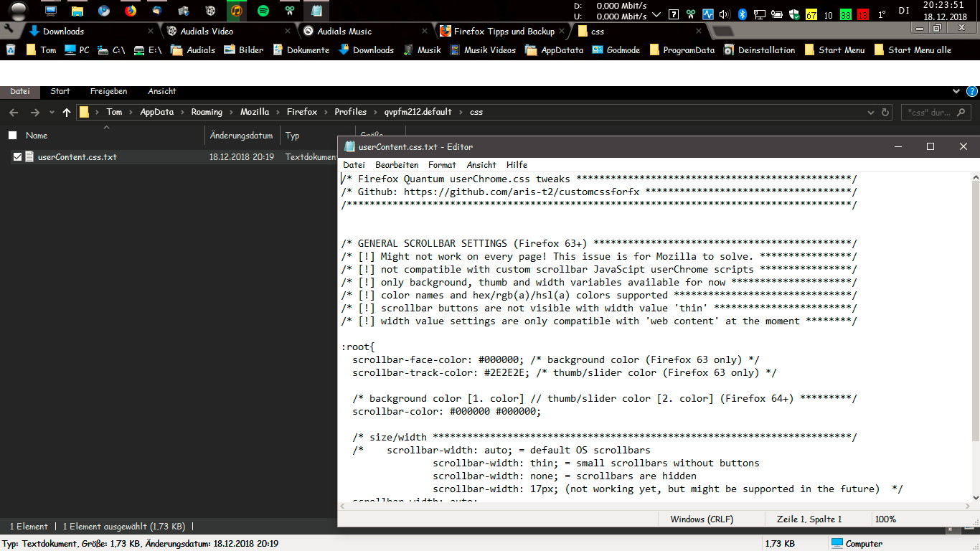The width and height of the screenshot is (980, 551).
Task: Expand the Explorer ribbon with the chevron
Action: coord(956,92)
